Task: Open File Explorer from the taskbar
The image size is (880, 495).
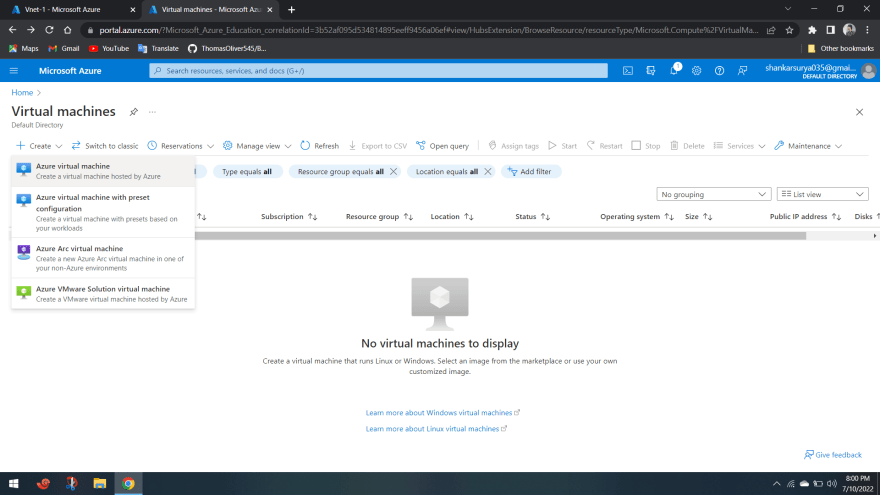Action: tap(99, 483)
